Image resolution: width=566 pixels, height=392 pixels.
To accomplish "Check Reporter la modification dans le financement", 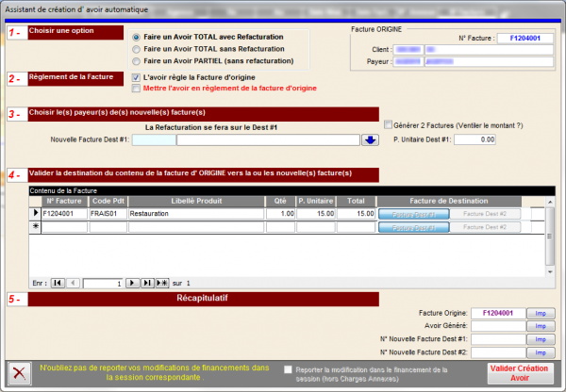I will (289, 370).
